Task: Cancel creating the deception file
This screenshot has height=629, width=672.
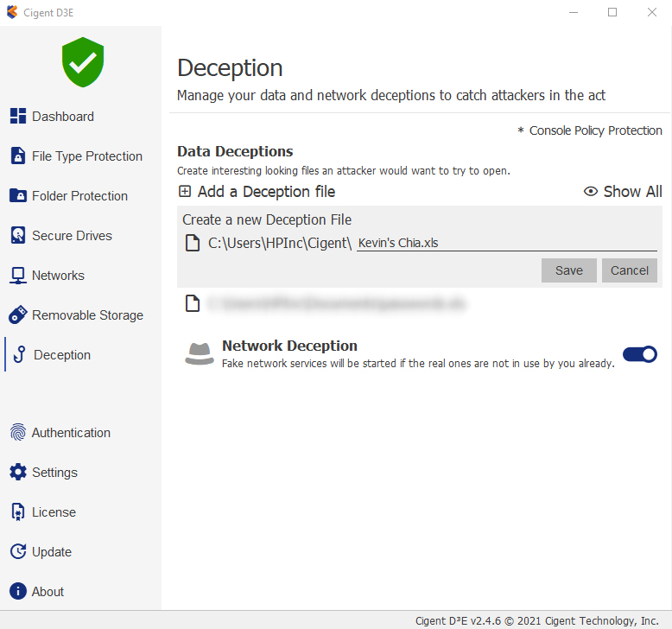Action: click(x=629, y=270)
